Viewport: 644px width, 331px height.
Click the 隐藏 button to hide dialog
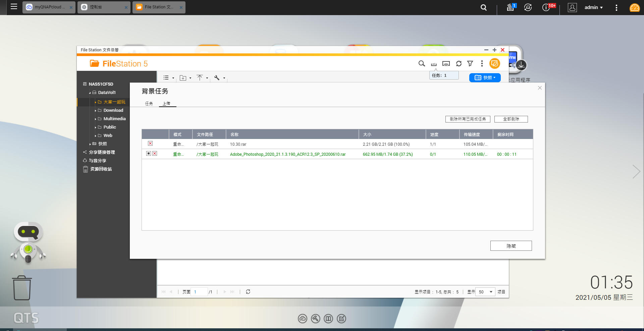511,246
